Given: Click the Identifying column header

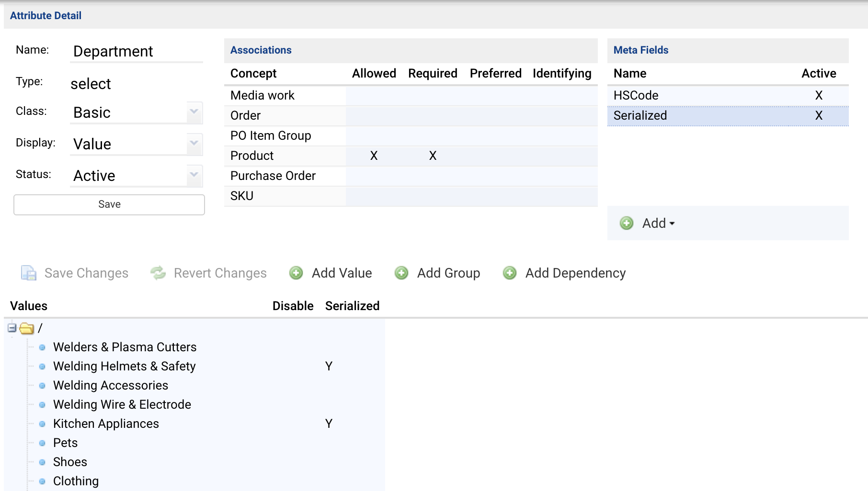Looking at the screenshot, I should tap(562, 73).
